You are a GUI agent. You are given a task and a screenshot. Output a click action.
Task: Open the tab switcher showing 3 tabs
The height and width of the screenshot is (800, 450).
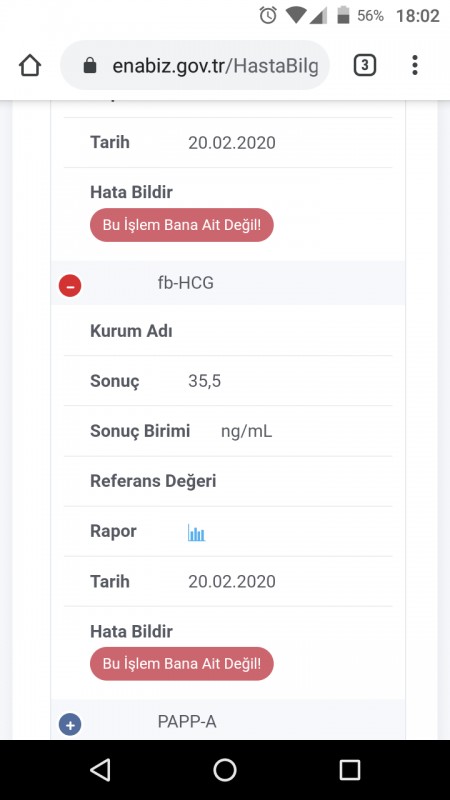point(364,66)
